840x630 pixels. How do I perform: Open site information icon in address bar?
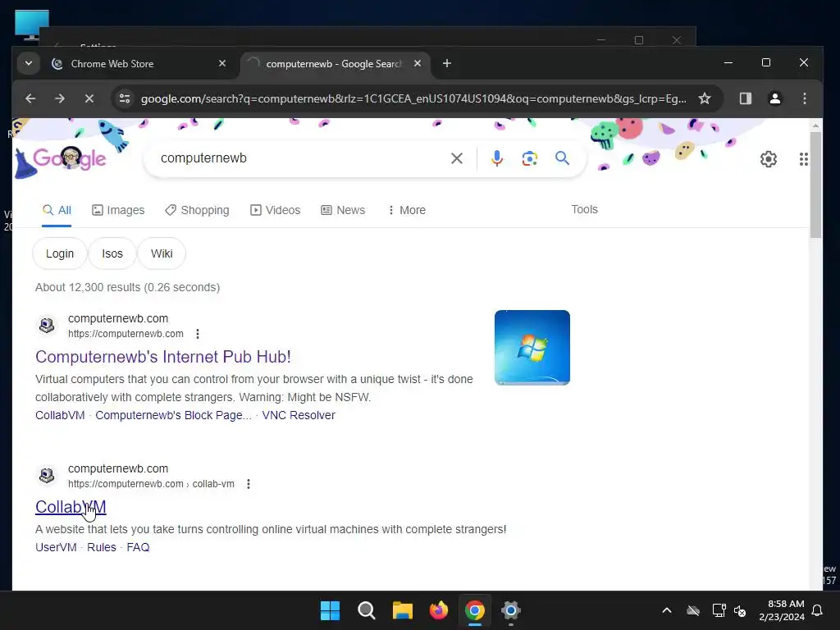125,98
